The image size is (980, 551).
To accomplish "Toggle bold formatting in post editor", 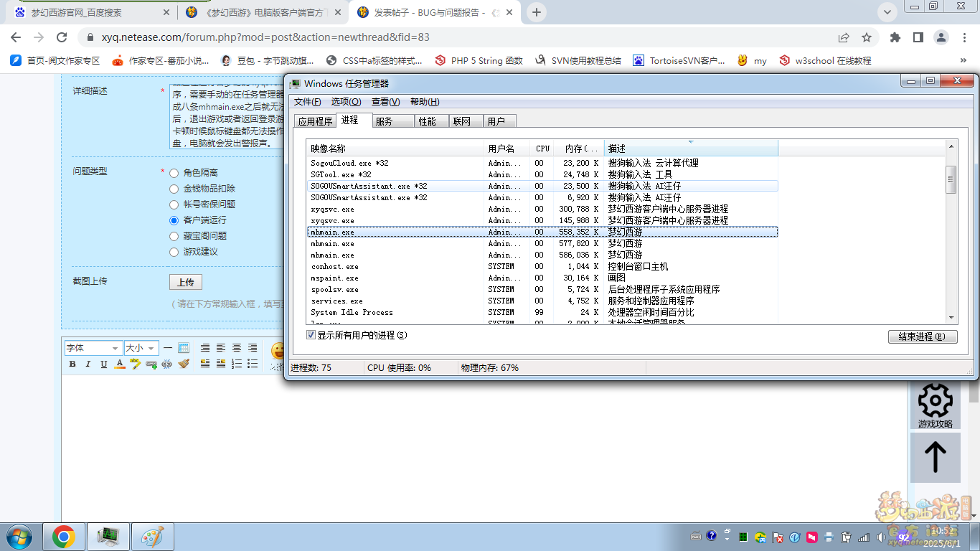I will (x=72, y=364).
